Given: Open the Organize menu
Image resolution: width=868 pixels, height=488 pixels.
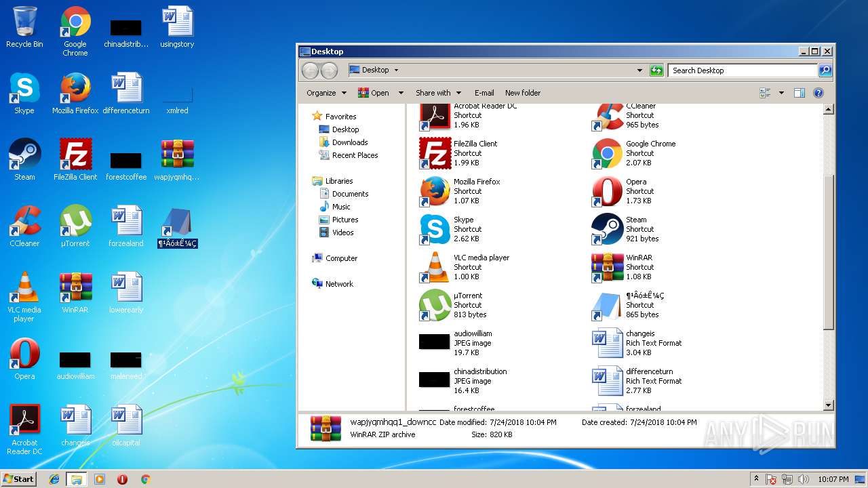Looking at the screenshot, I should point(326,93).
